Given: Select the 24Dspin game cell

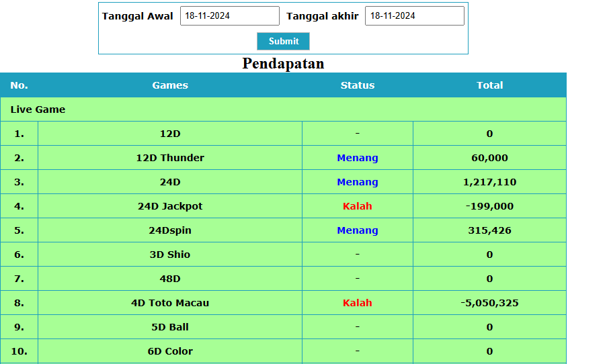Looking at the screenshot, I should pyautogui.click(x=170, y=230).
